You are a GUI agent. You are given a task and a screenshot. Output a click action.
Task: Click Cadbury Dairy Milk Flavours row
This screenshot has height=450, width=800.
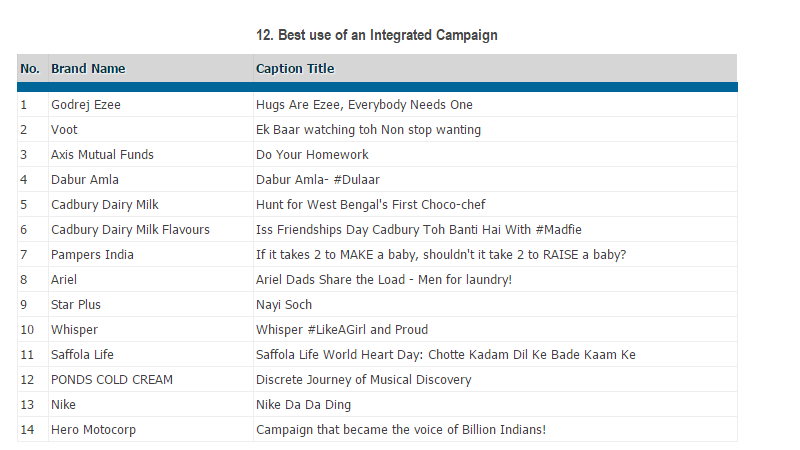click(130, 230)
